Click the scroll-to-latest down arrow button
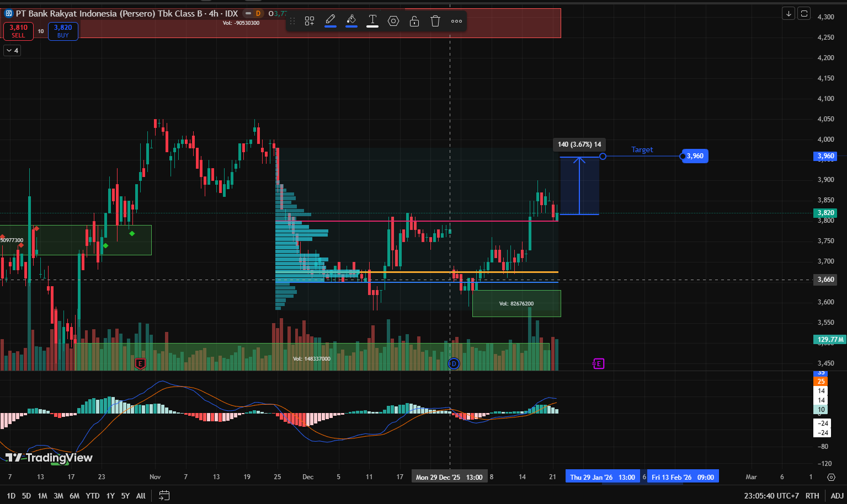This screenshot has height=504, width=847. 789,13
